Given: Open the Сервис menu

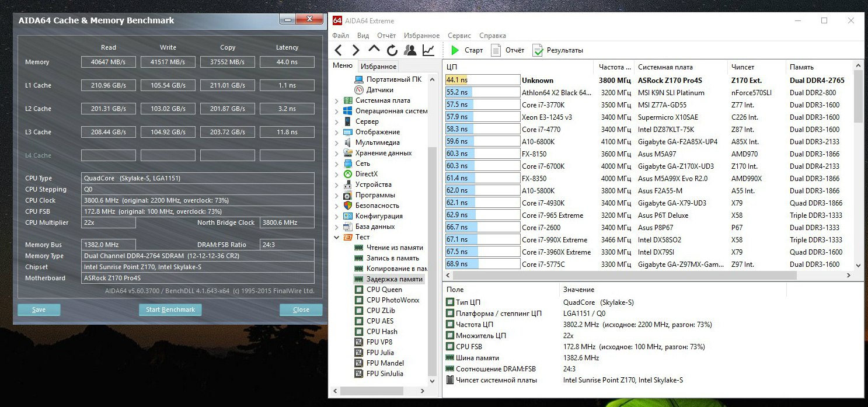Looking at the screenshot, I should 459,36.
